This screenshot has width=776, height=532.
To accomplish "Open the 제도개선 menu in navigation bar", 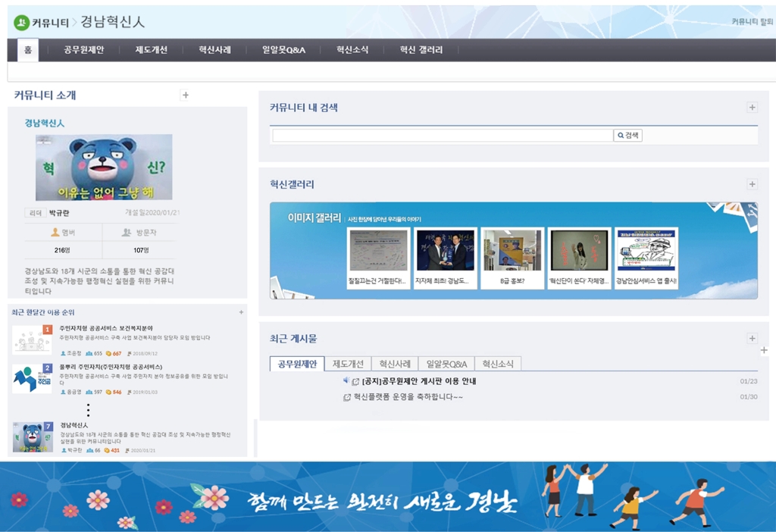I will pyautogui.click(x=151, y=50).
